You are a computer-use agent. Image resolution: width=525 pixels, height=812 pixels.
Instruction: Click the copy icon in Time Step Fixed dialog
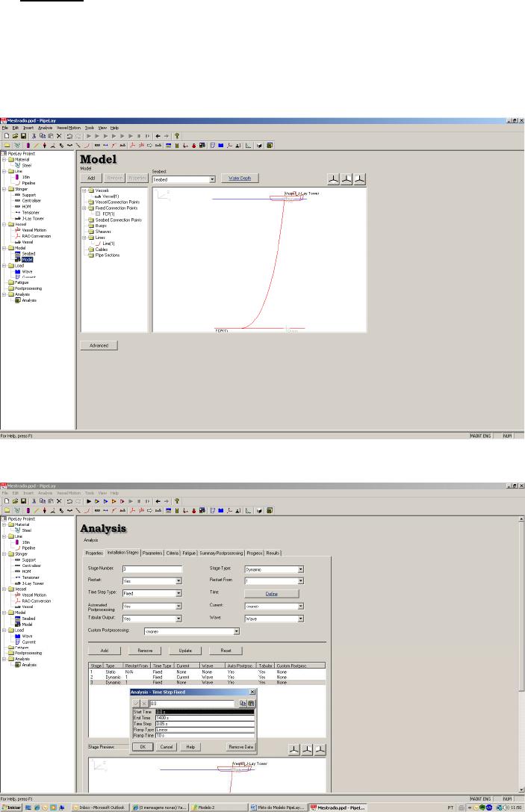(243, 703)
